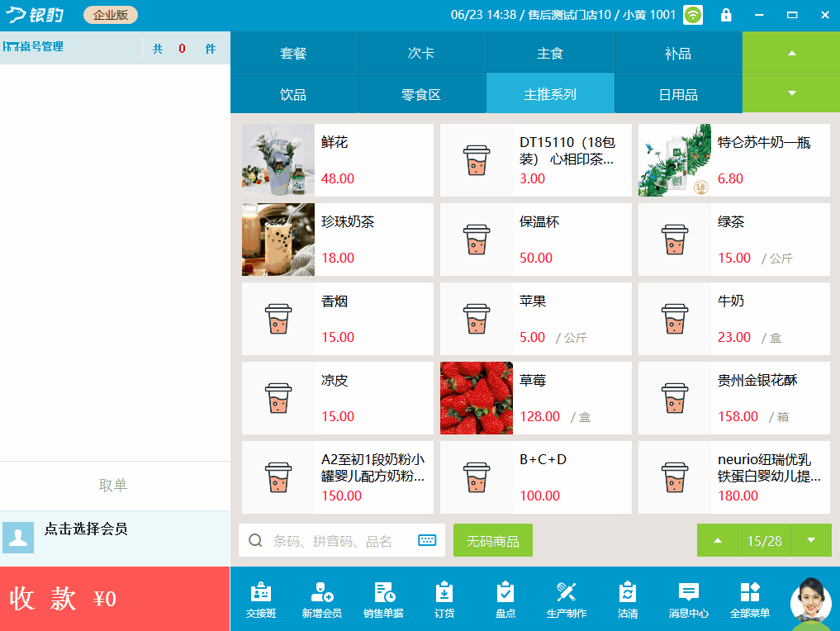Image resolution: width=840 pixels, height=631 pixels.
Task: Expand category list with green down arrow
Action: click(x=791, y=93)
